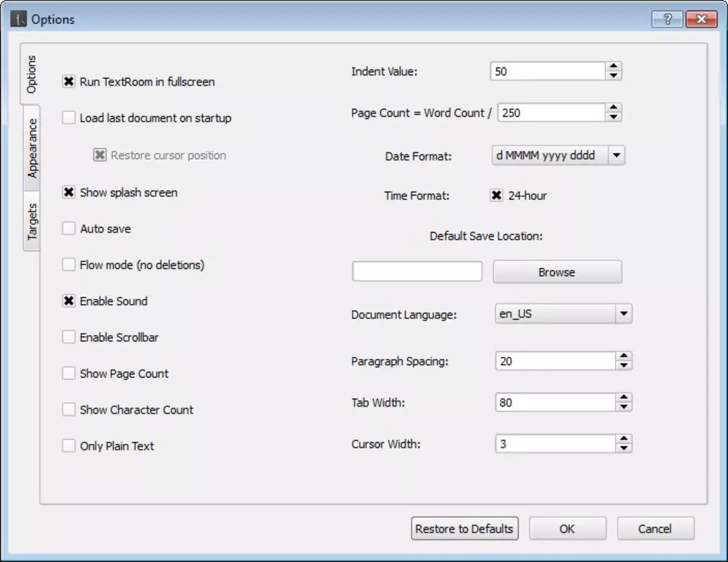Open the Date Format dropdown
The image size is (728, 562).
[616, 155]
